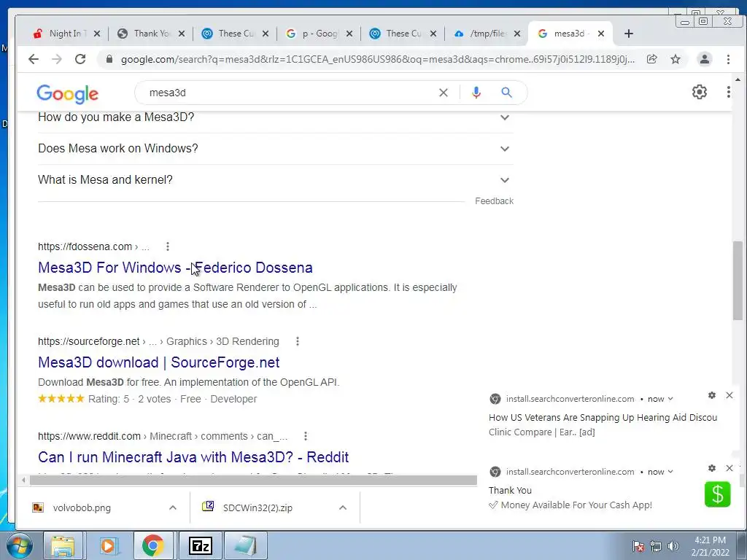Viewport: 747px width, 560px height.
Task: Open settings of hearing aid notification
Action: [712, 395]
